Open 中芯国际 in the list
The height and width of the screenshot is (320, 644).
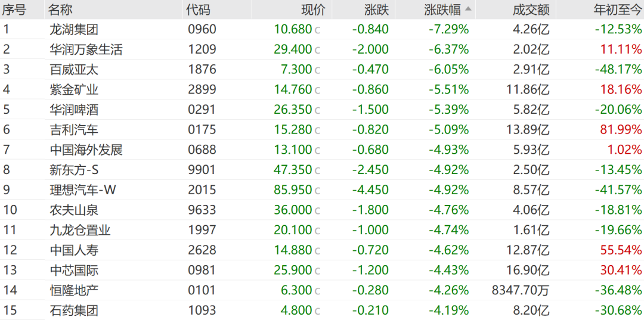74,270
